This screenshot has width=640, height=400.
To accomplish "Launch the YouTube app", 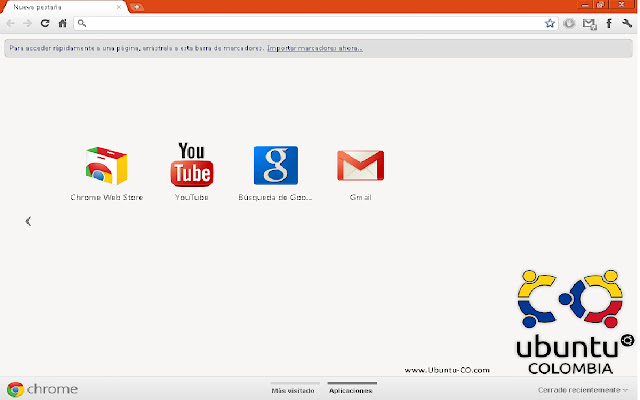I will tap(191, 172).
